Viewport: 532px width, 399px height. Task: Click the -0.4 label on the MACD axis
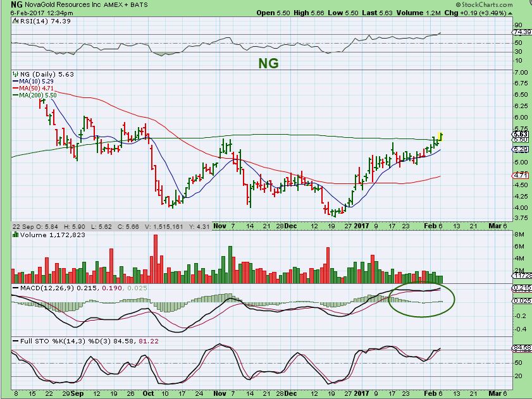pyautogui.click(x=521, y=329)
